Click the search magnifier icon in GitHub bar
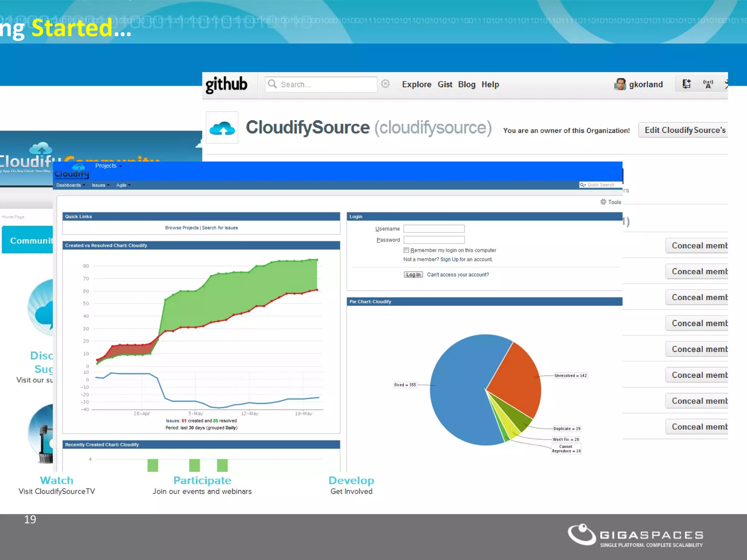The height and width of the screenshot is (560, 747). pos(272,84)
